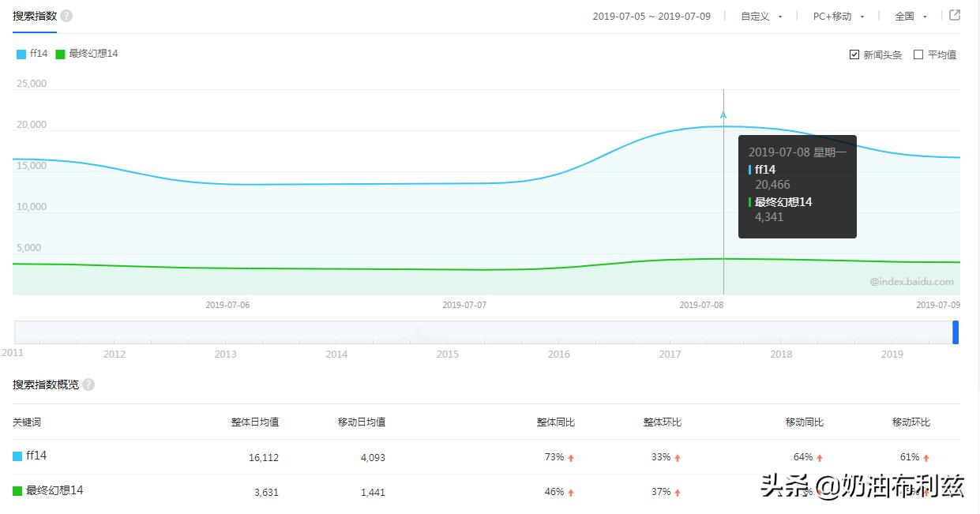Click up arrow beside ff14 移动同比 64%
The height and width of the screenshot is (514, 980).
coord(820,457)
